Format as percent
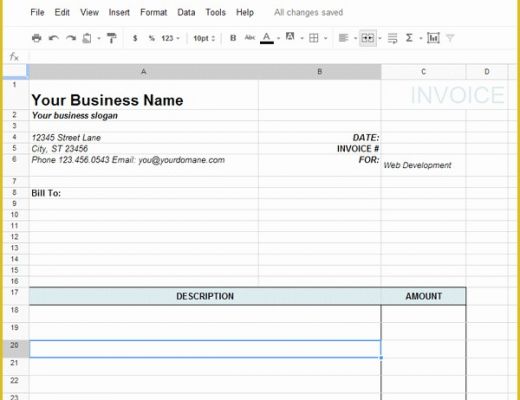Viewport: 520px width, 400px height. coord(152,38)
